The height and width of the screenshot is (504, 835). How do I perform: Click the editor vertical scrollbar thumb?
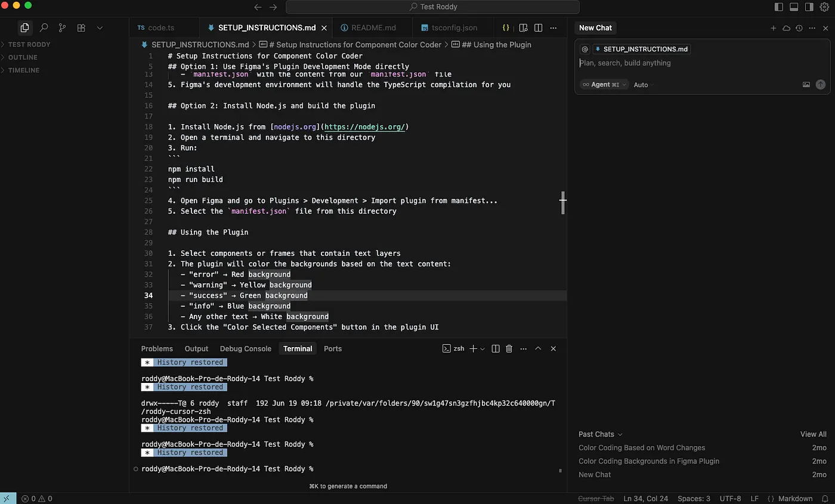pyautogui.click(x=563, y=203)
